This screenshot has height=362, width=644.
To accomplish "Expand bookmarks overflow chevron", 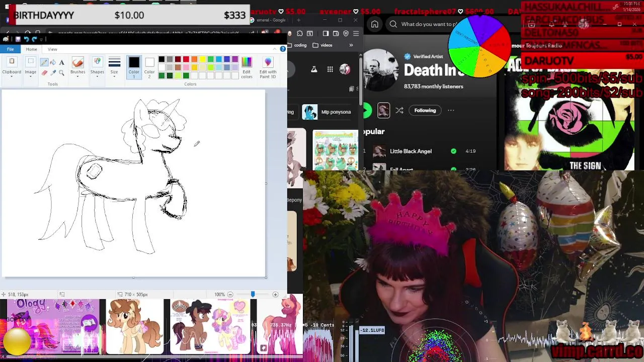I will point(351,45).
